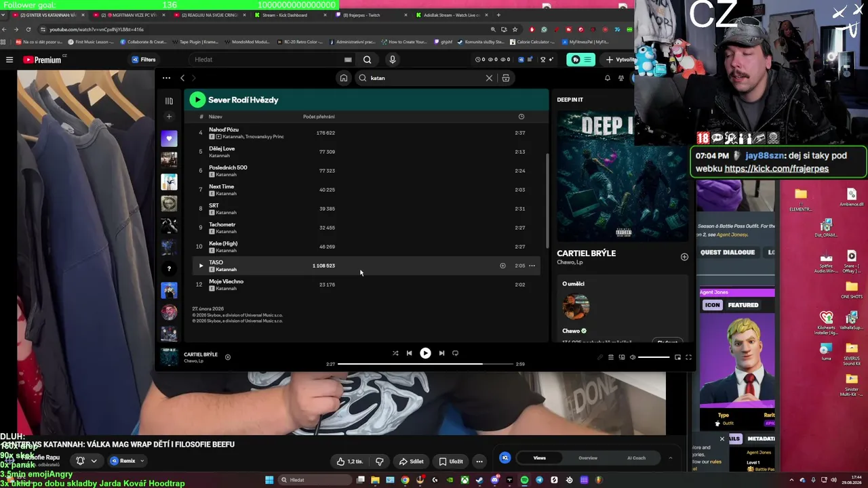The height and width of the screenshot is (488, 868).
Task: Create new playlist with sidebar plus icon
Action: pos(169,117)
